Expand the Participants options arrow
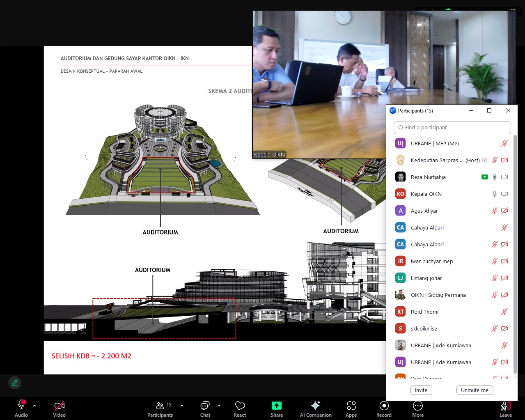The height and width of the screenshot is (420, 525). click(182, 406)
